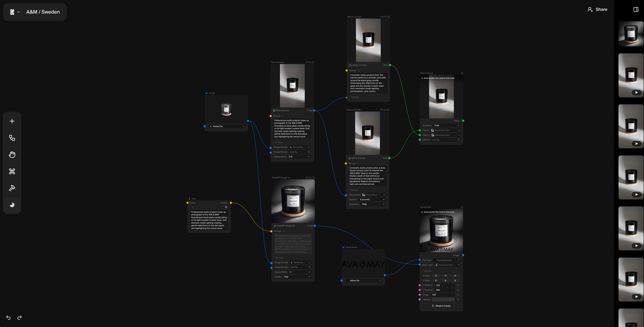Open the Duration 6 seconds dropdown
This screenshot has width=644, height=327.
(372, 199)
